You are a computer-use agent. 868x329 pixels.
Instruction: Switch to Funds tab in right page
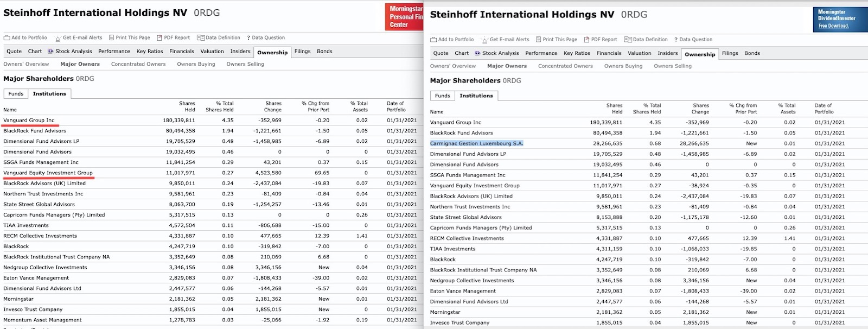tap(443, 96)
